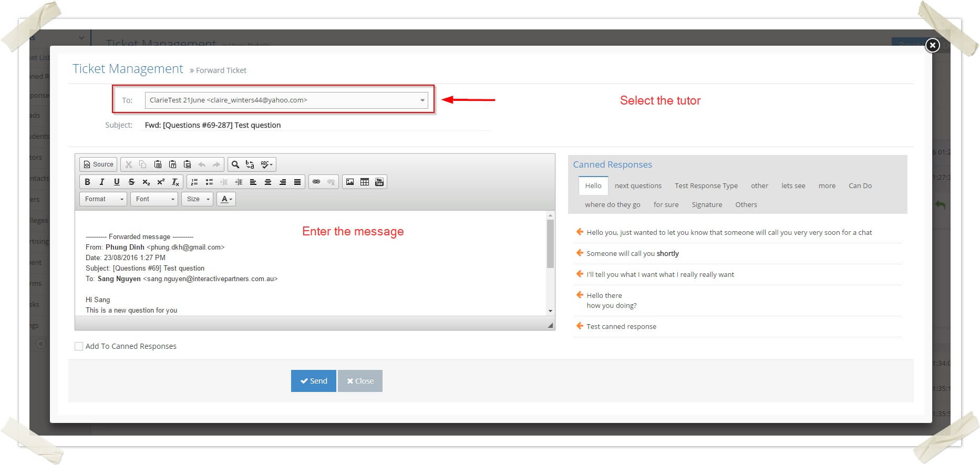The image size is (980, 465).
Task: Select the for sure tab
Action: coord(666,204)
